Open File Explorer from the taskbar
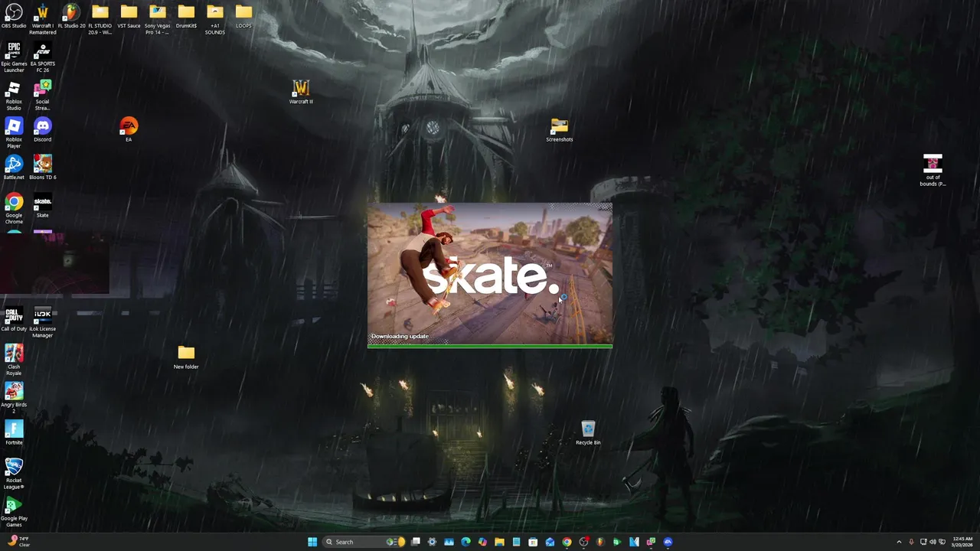 coord(499,542)
